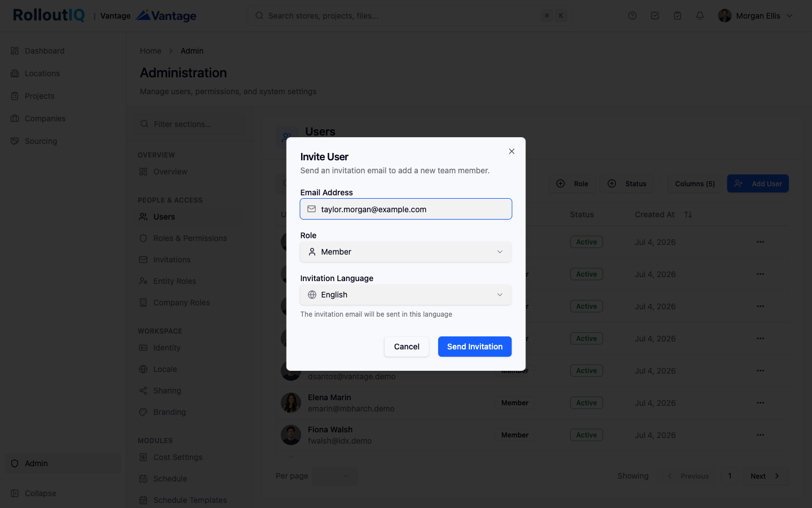812x508 pixels.
Task: Click the Vantage brand logo
Action: (x=166, y=15)
